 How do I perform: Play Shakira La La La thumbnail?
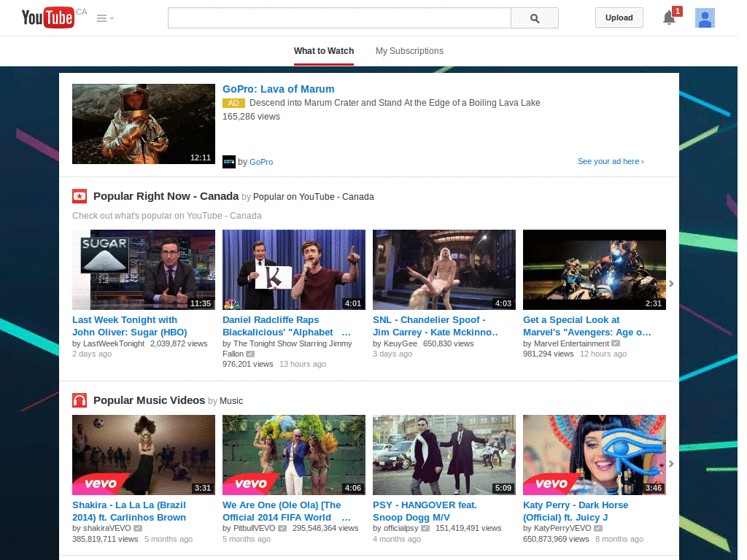[144, 455]
